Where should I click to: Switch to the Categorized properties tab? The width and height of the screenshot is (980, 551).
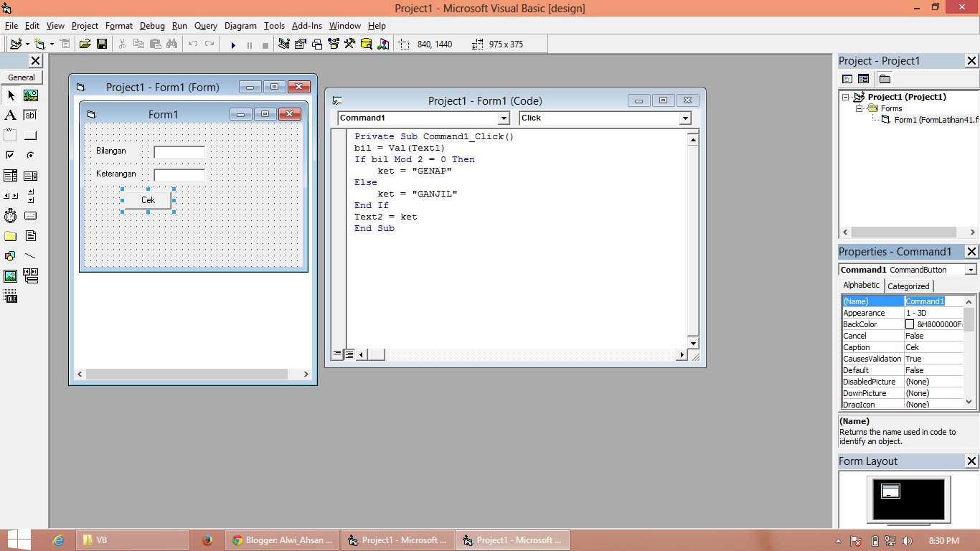(908, 285)
